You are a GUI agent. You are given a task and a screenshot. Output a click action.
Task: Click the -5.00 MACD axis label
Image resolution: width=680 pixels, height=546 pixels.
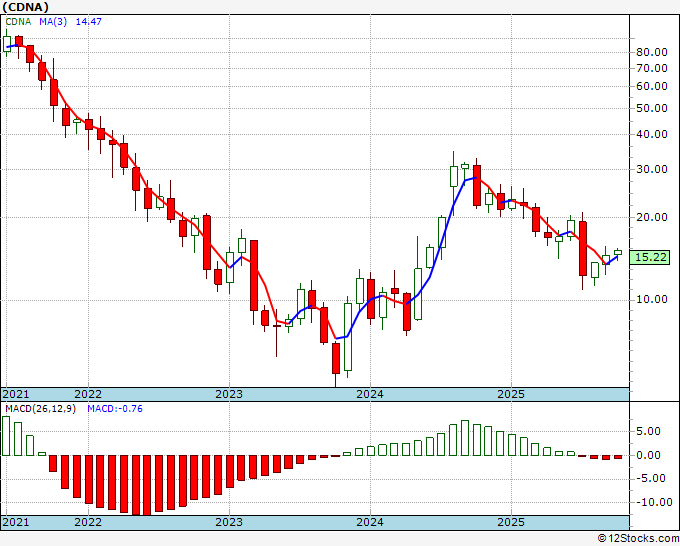click(x=650, y=478)
